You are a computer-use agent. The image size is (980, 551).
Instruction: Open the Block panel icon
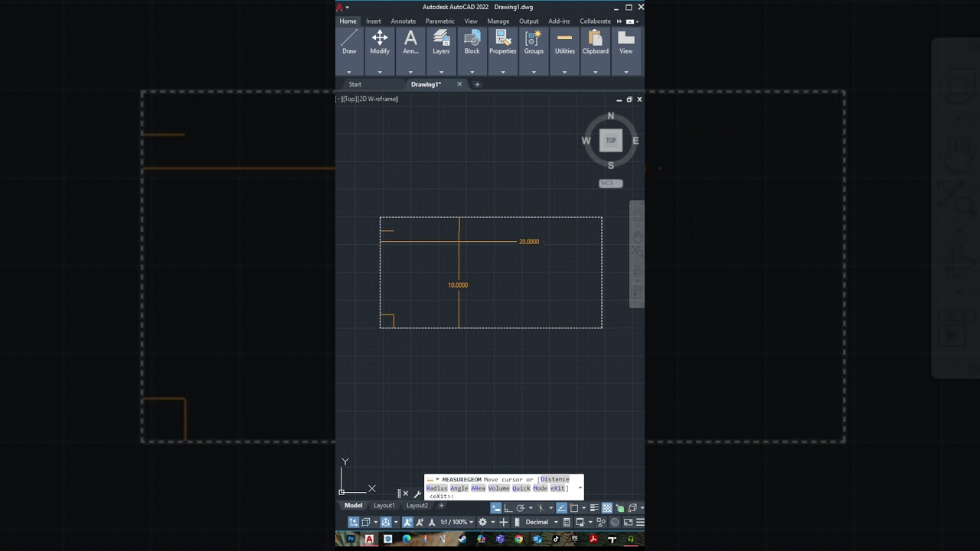coord(472,37)
